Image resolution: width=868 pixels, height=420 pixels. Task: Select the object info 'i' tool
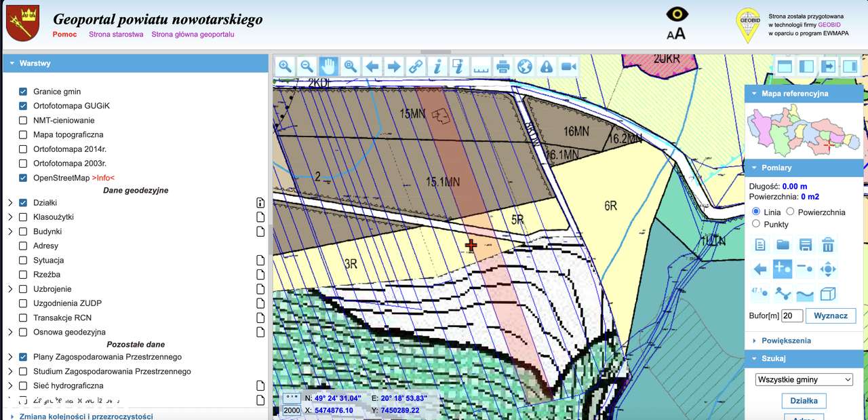coord(437,66)
